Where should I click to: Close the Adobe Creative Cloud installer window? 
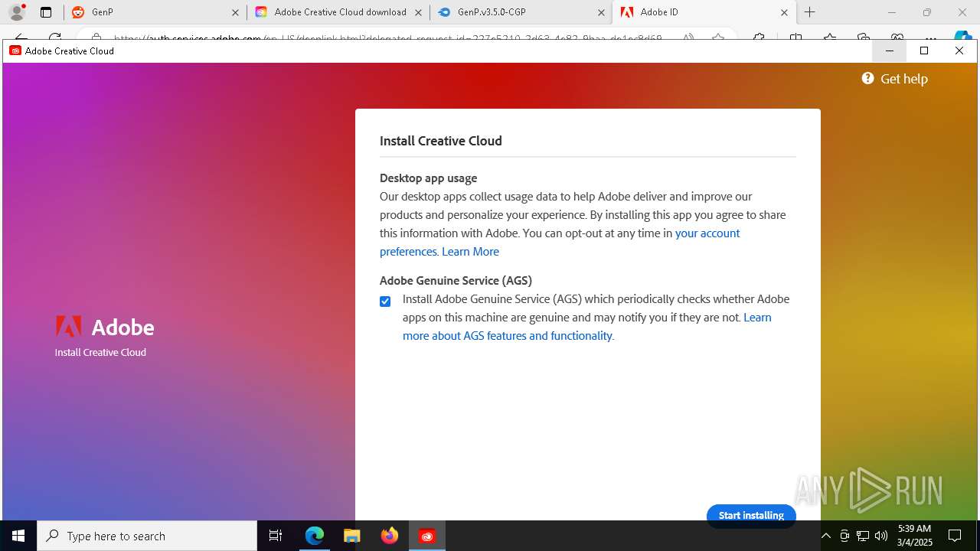point(959,51)
